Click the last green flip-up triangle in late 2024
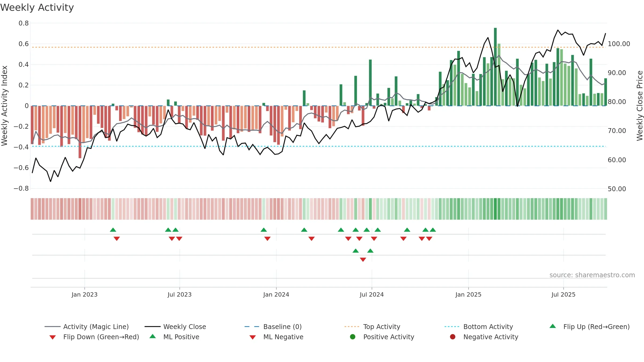Image resolution: width=644 pixels, height=362 pixels. (433, 230)
